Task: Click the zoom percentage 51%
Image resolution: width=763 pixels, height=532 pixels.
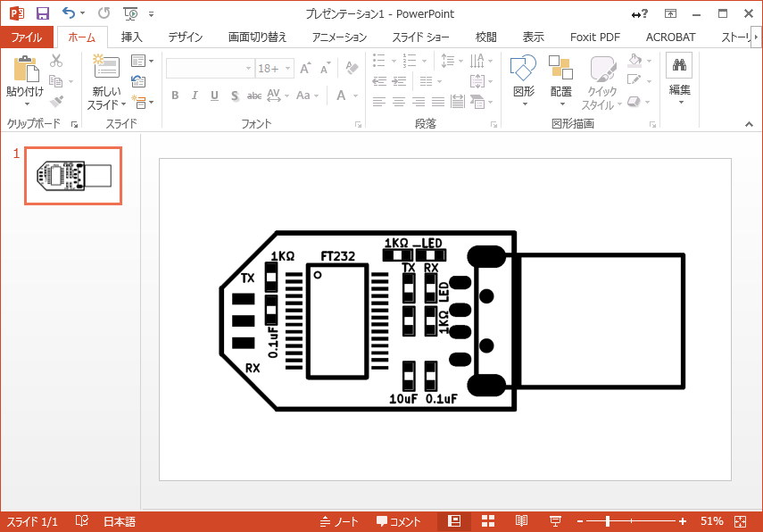Action: 711,521
